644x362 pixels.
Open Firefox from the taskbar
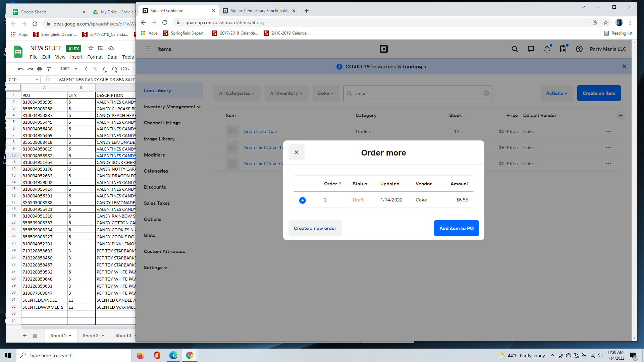pos(140,355)
